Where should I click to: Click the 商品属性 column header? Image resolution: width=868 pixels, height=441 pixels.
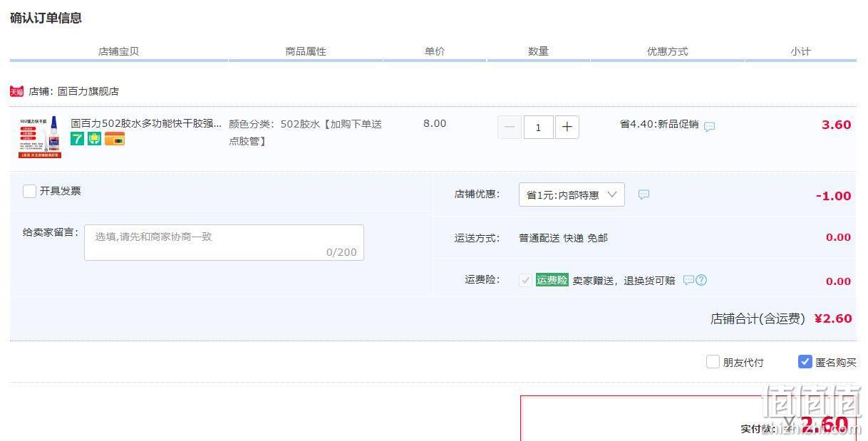pos(306,51)
